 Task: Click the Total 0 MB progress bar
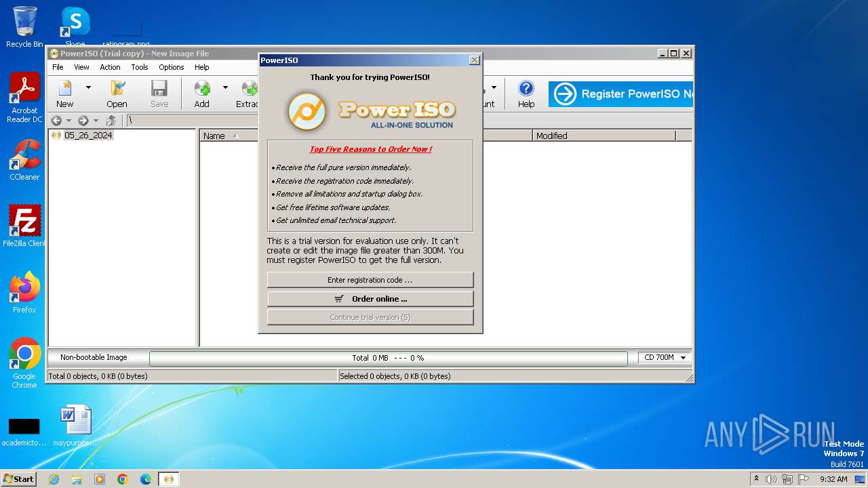[389, 358]
